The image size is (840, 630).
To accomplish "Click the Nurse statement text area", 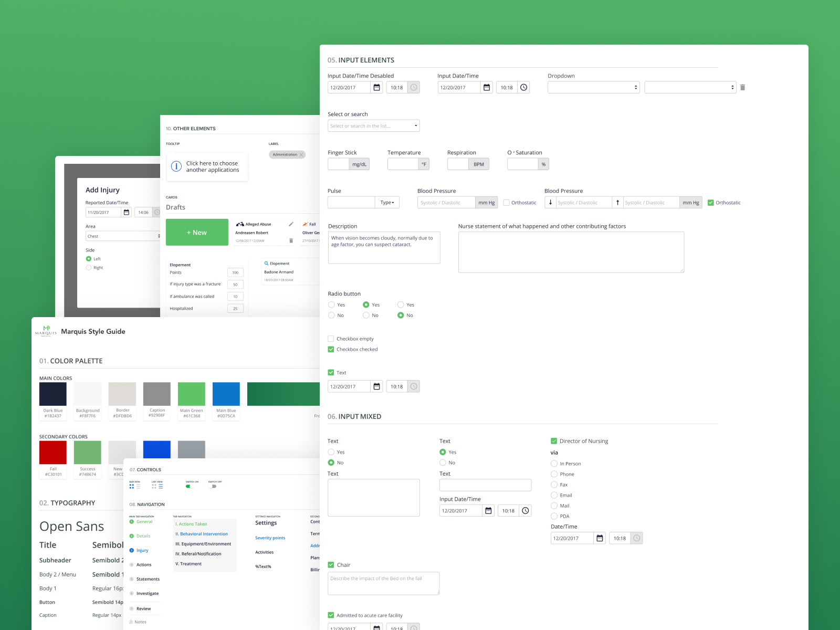I will point(571,252).
